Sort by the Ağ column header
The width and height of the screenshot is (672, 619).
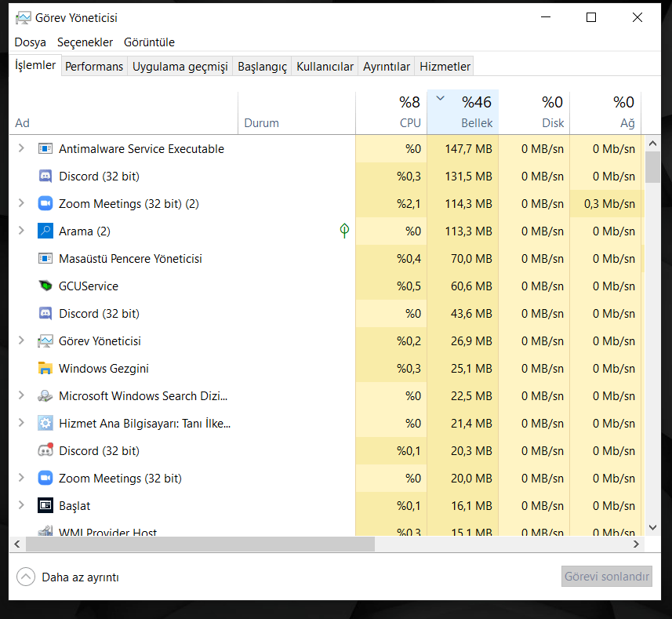(x=605, y=113)
